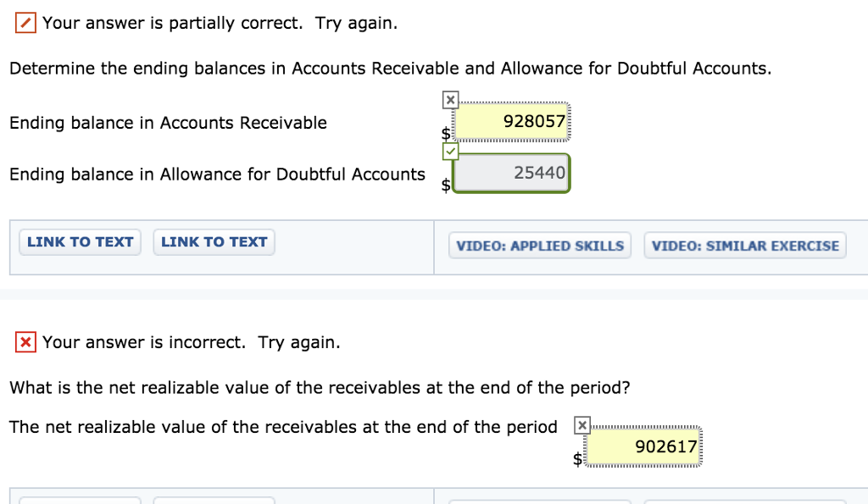The width and height of the screenshot is (868, 504).
Task: Click the red X incorrect answer indicator
Action: pos(25,341)
